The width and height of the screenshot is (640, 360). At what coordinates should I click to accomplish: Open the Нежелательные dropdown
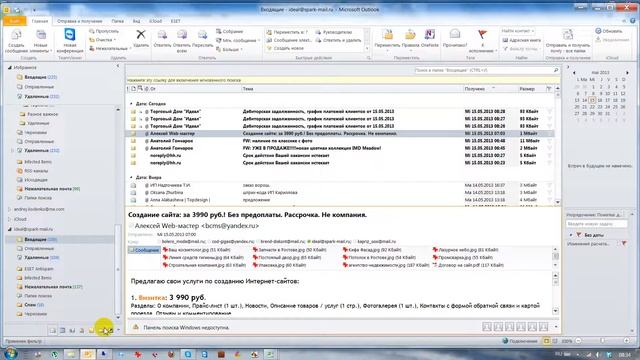point(109,49)
